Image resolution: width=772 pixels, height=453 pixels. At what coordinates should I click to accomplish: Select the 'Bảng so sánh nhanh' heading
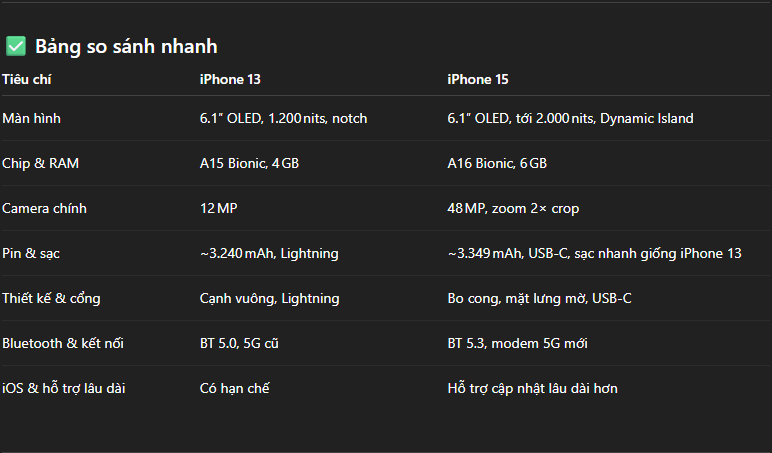click(126, 46)
